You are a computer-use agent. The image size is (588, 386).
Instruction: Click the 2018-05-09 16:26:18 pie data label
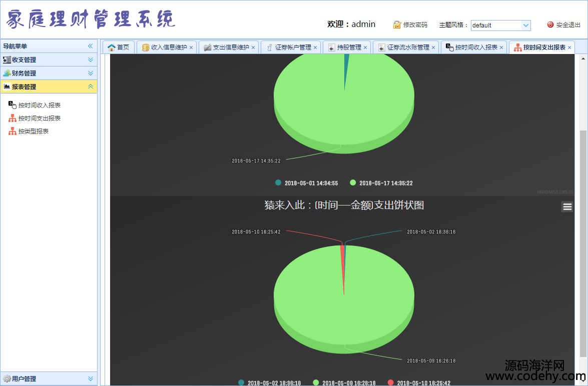(431, 361)
